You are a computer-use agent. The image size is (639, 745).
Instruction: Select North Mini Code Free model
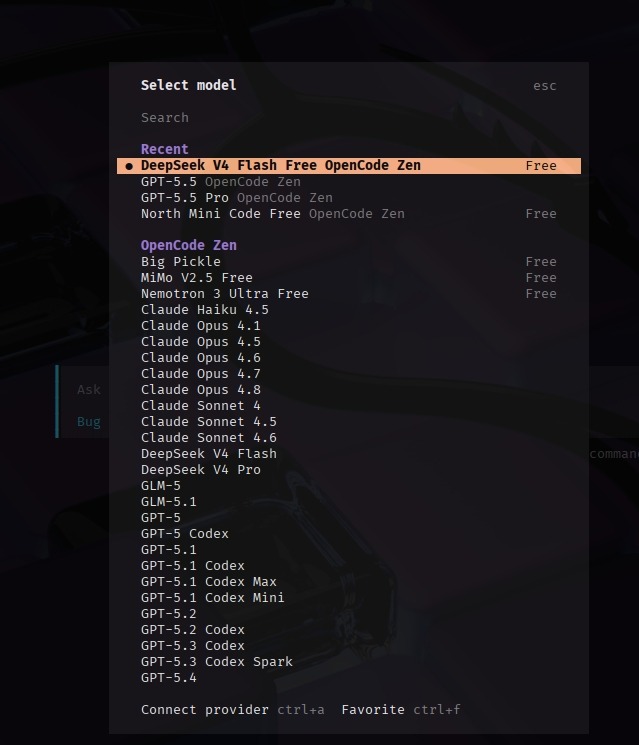coord(349,214)
